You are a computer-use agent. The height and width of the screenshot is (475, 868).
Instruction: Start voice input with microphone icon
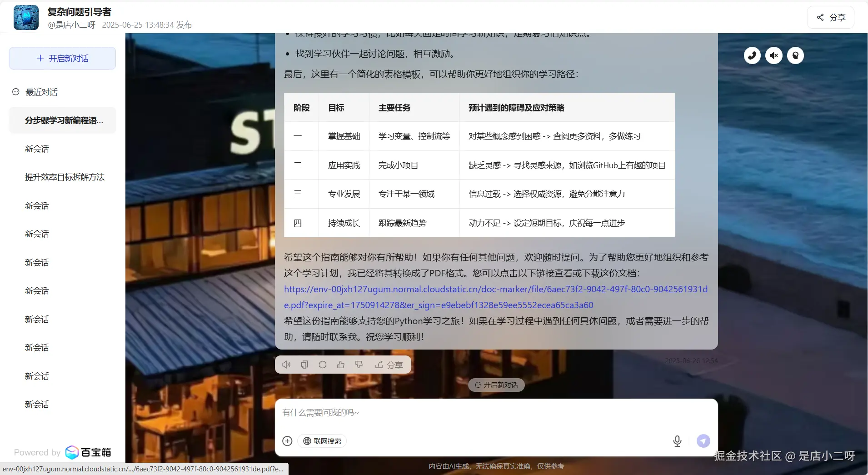[677, 441]
